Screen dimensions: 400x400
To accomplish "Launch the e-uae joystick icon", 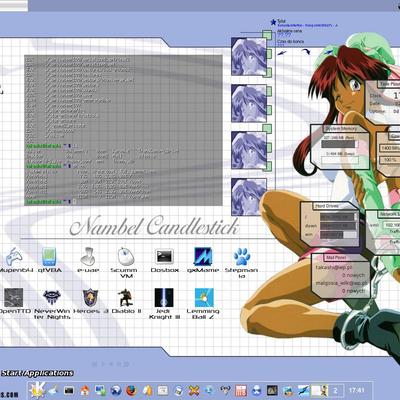I will [x=88, y=257].
